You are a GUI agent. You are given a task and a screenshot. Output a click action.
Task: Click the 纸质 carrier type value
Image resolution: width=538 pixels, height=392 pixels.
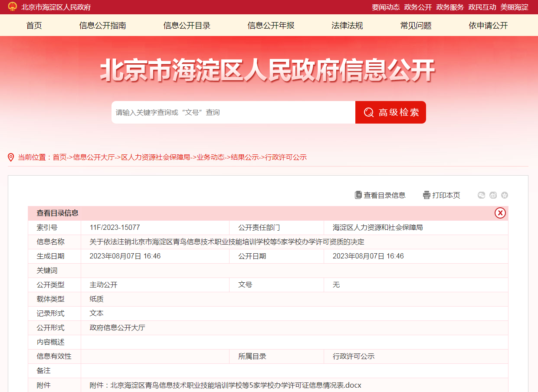96,299
